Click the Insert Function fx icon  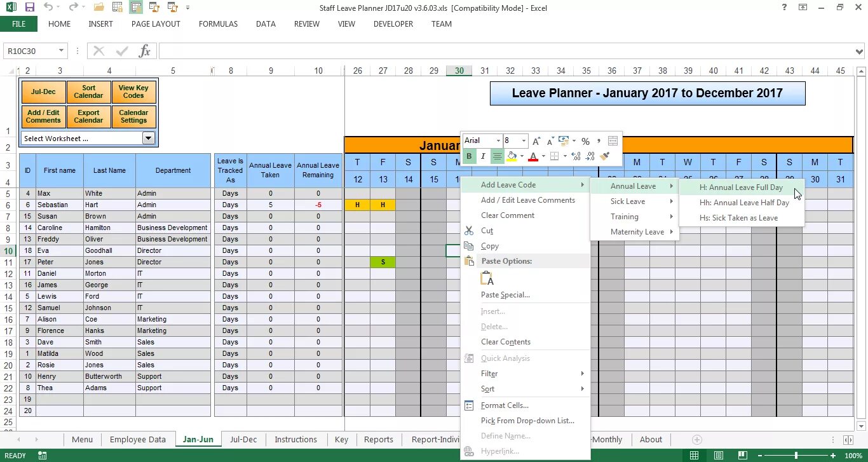click(x=144, y=51)
